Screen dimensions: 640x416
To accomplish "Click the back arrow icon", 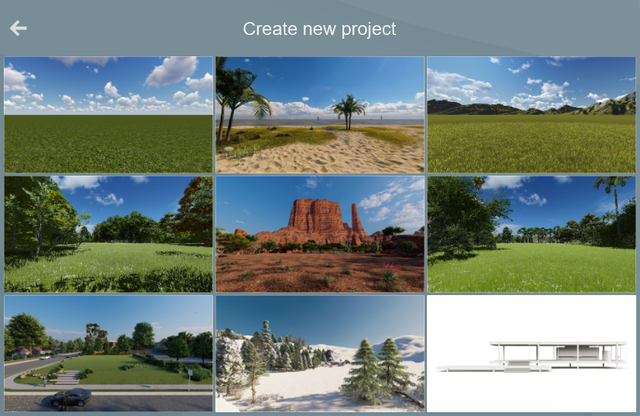I will (x=18, y=28).
